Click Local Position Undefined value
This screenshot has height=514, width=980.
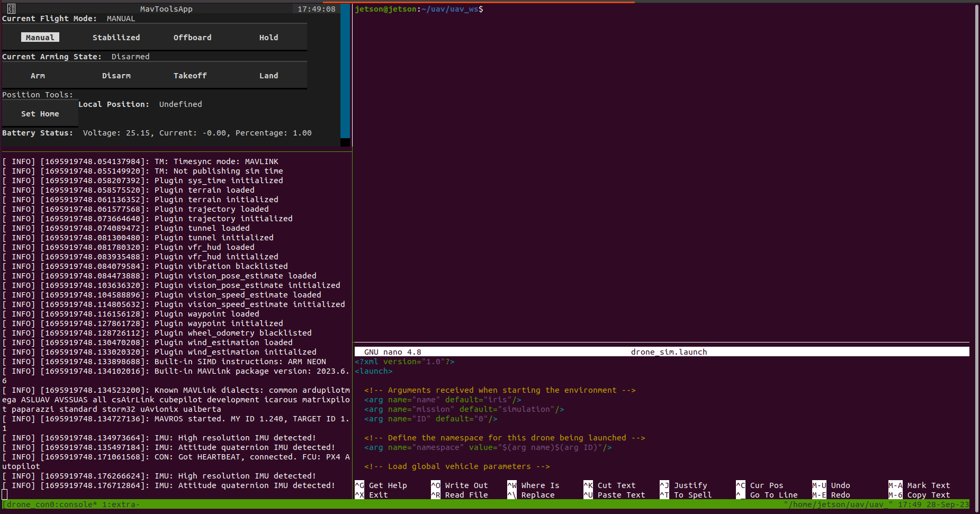tap(181, 104)
